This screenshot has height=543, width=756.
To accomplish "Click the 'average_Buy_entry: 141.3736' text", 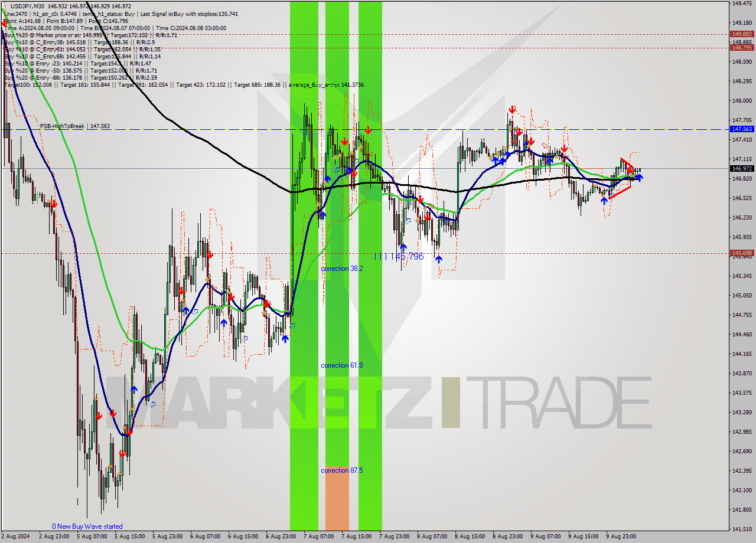I will [326, 85].
